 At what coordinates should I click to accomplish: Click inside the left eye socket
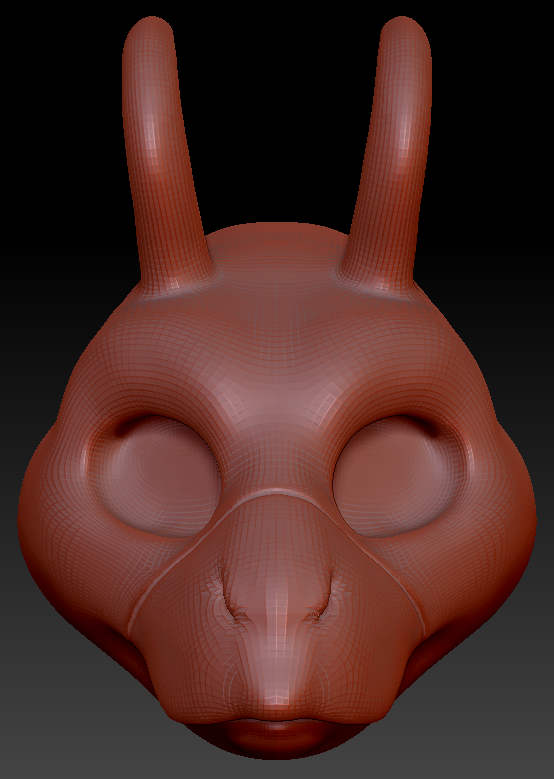pyautogui.click(x=158, y=479)
